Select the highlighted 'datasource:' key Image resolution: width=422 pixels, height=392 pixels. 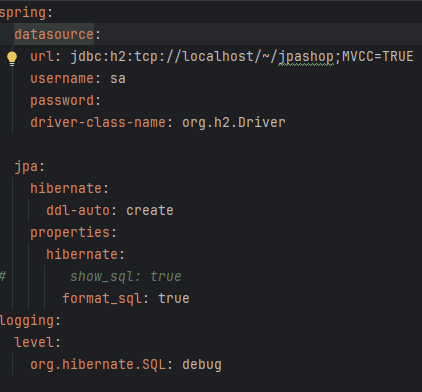[x=57, y=34]
